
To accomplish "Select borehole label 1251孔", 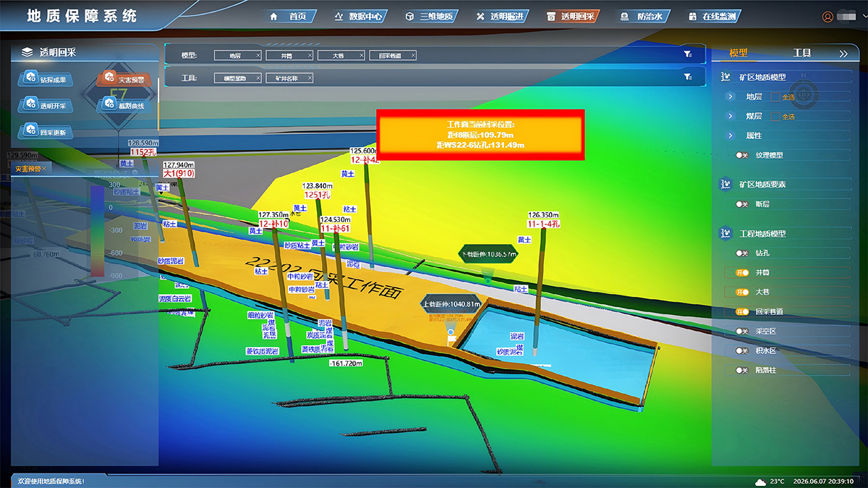I will coord(316,195).
